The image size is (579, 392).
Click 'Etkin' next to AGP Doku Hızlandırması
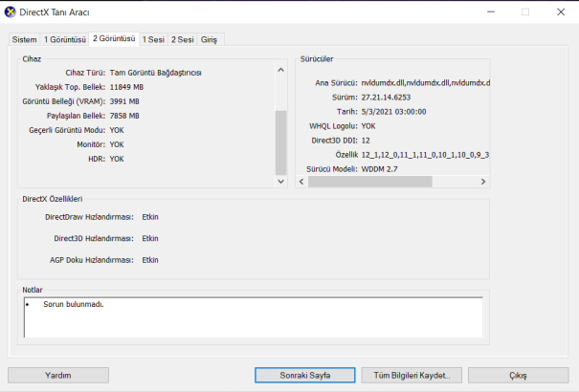click(x=150, y=260)
